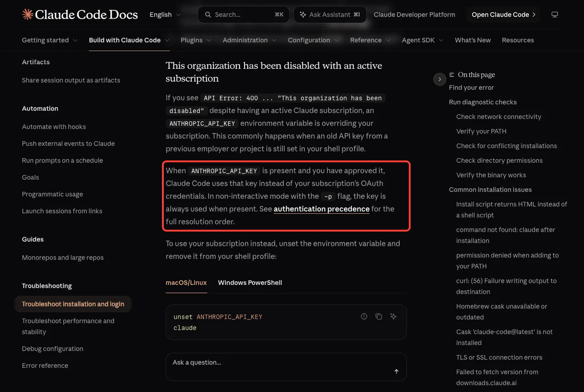Screen dimensions: 584x392
Task: Open the Configuration dropdown
Action: click(313, 40)
